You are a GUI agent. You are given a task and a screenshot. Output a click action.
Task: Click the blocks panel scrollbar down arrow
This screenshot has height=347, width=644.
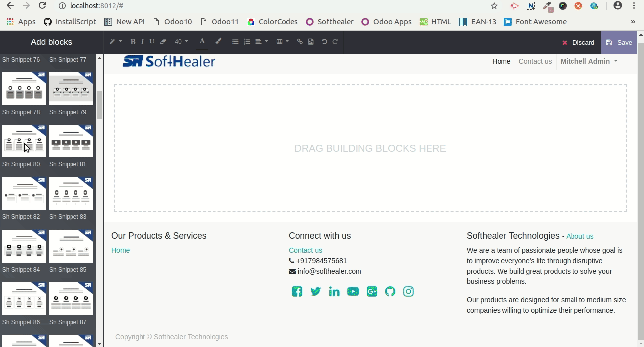[99, 343]
